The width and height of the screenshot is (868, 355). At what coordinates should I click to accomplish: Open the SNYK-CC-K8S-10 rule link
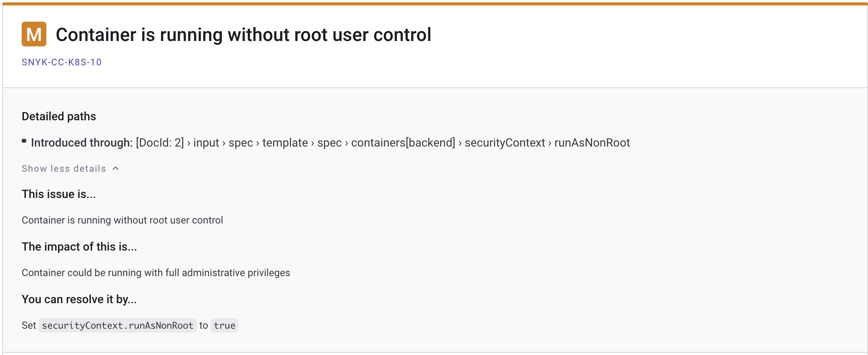click(61, 62)
